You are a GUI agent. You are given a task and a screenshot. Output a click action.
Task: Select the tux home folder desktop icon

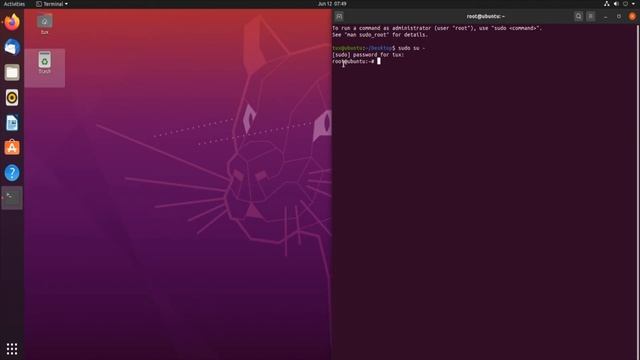(x=44, y=24)
